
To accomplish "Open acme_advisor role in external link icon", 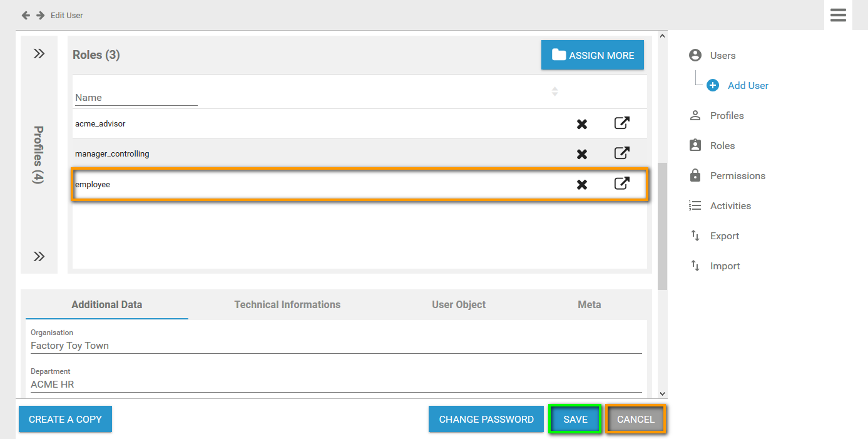I will click(x=621, y=123).
